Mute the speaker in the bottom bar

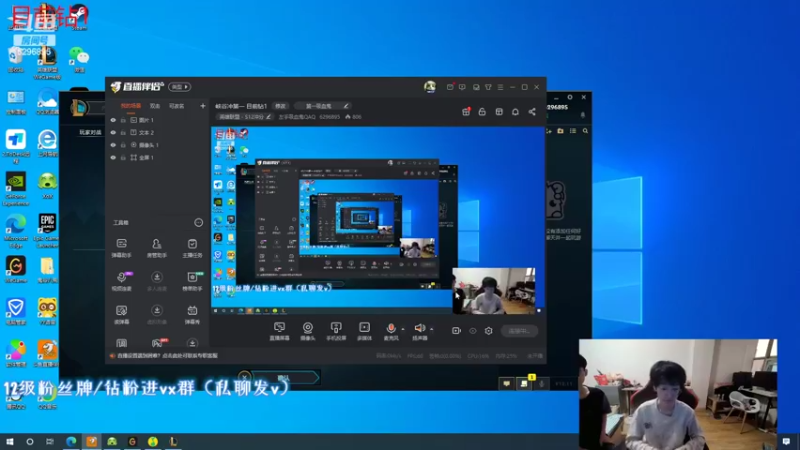coord(419,329)
